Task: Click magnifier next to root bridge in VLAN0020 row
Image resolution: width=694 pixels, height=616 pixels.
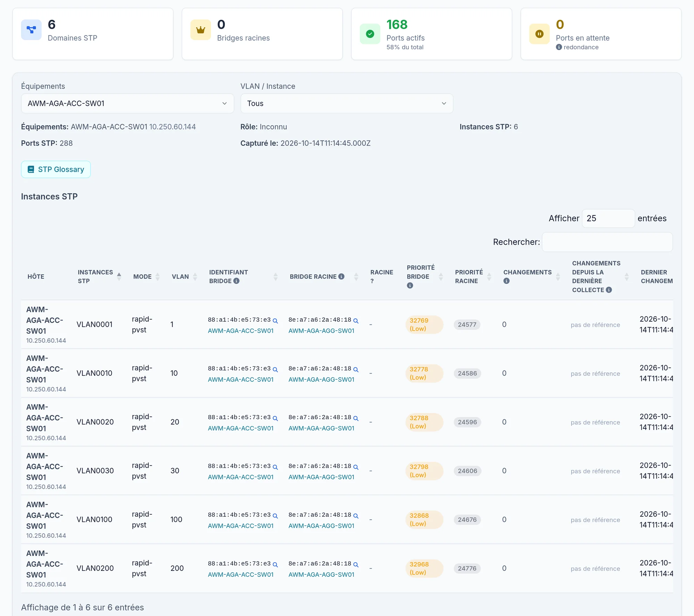Action: pyautogui.click(x=356, y=418)
